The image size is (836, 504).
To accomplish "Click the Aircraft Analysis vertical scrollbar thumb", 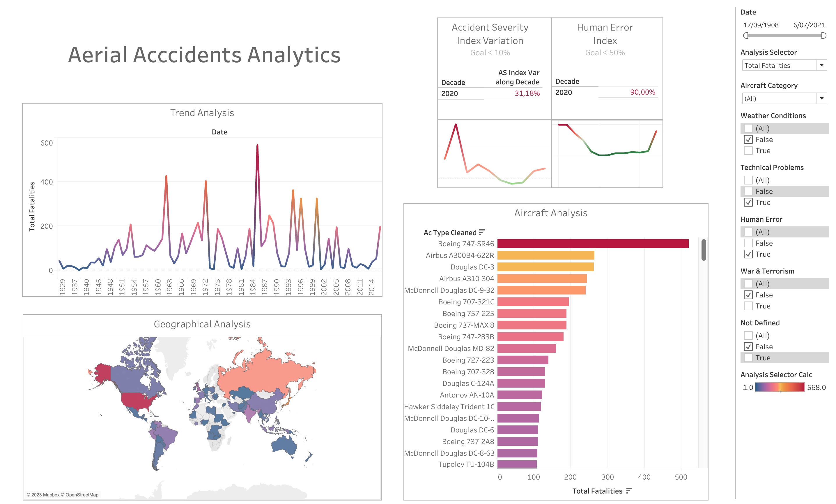I will coord(704,250).
